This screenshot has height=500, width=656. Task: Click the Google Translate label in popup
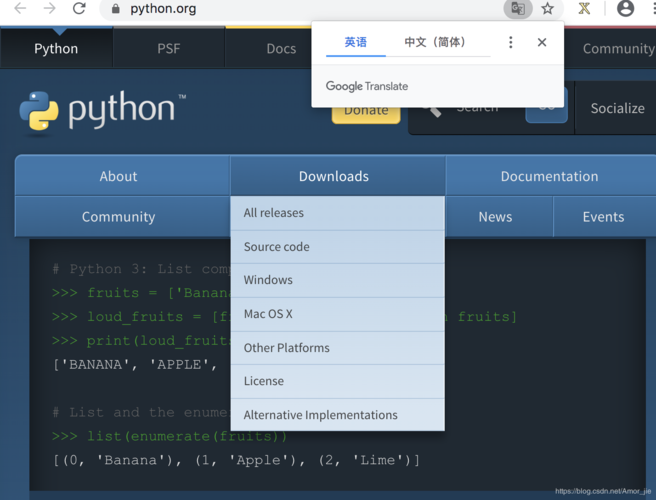click(x=367, y=86)
